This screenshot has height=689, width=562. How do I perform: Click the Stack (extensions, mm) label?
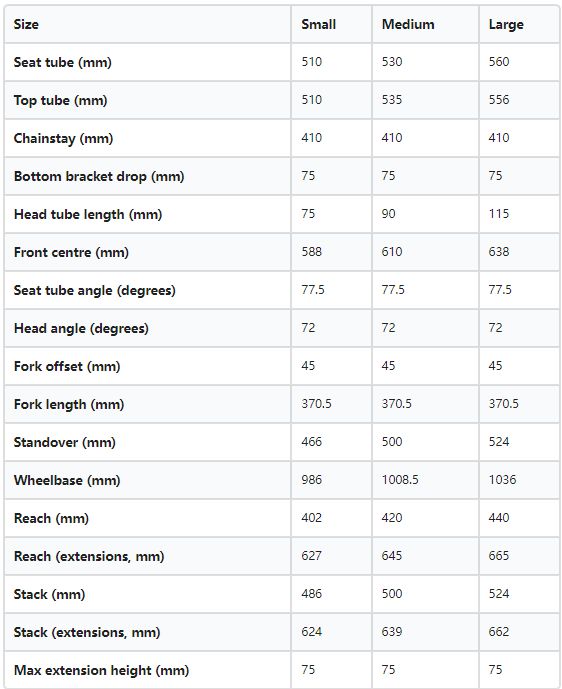[87, 632]
